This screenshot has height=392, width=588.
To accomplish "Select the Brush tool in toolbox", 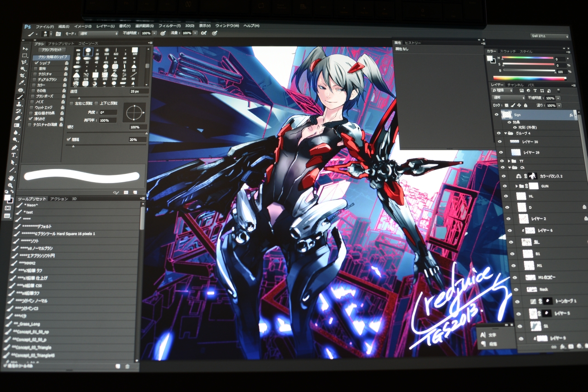I will point(20,97).
